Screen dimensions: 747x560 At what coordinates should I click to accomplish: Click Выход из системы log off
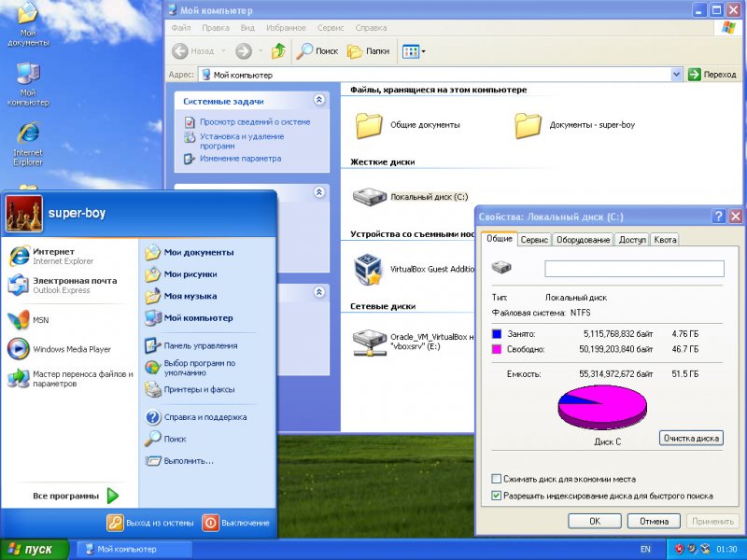[150, 523]
